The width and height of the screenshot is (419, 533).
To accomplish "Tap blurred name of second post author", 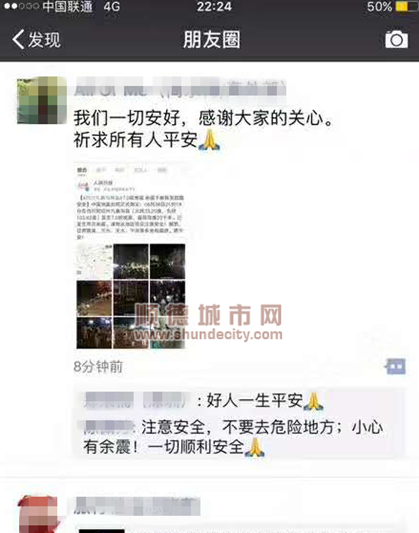I will [137, 506].
